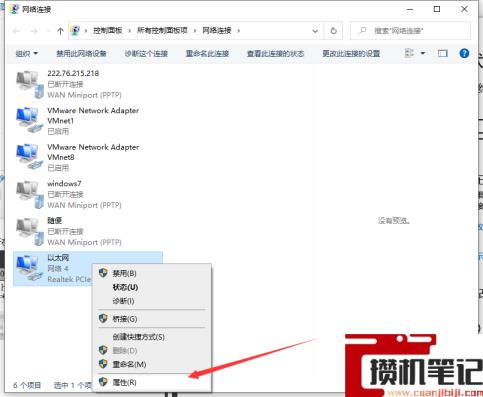The width and height of the screenshot is (483, 397).
Task: Click the shield icon beside 属性(R)
Action: click(103, 382)
